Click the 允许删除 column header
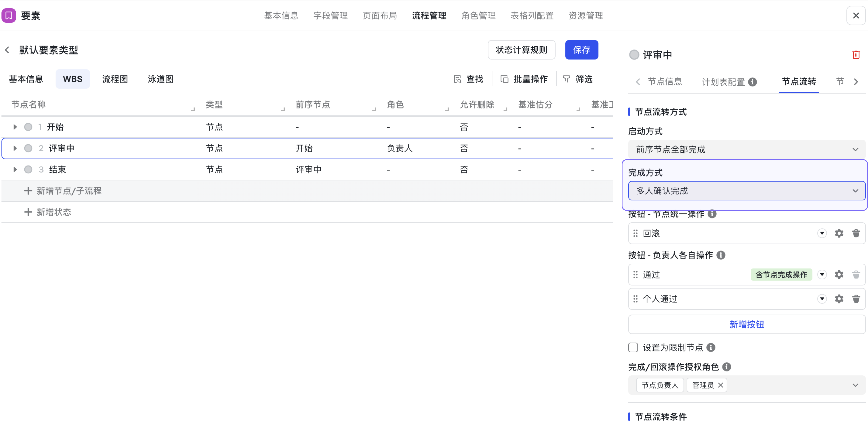The image size is (868, 427). click(477, 105)
